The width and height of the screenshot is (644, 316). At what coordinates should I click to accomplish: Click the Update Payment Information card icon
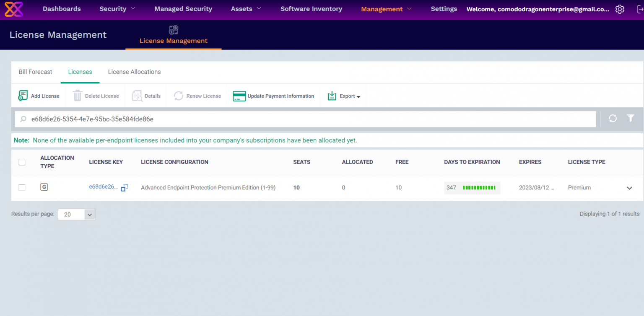click(x=239, y=96)
